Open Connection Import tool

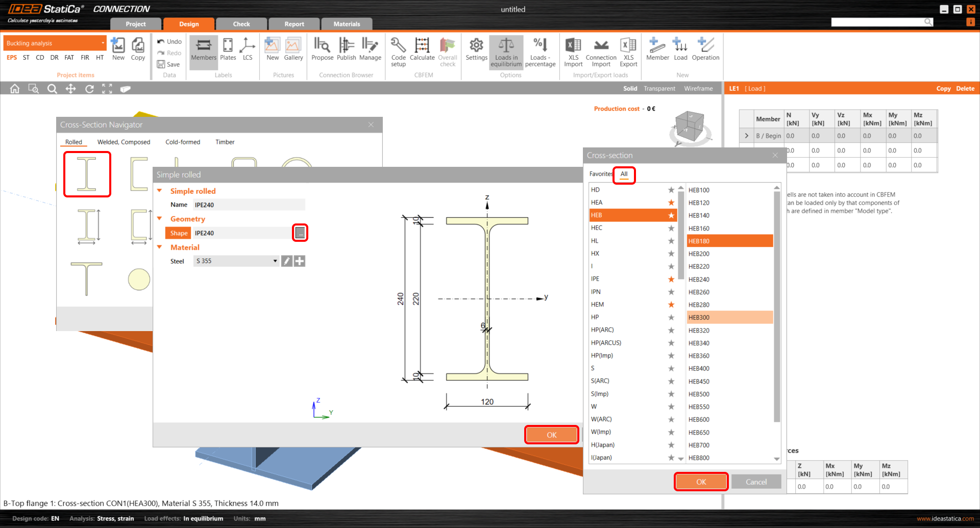(x=601, y=52)
